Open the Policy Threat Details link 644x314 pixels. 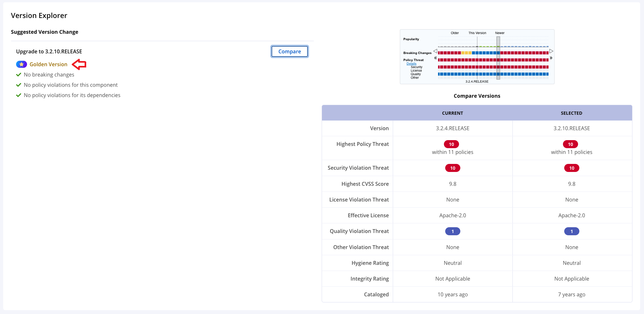[x=411, y=64]
